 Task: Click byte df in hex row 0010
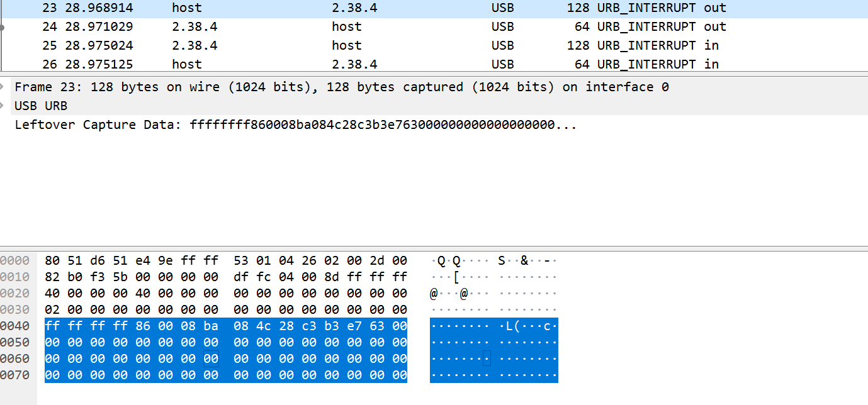click(241, 277)
